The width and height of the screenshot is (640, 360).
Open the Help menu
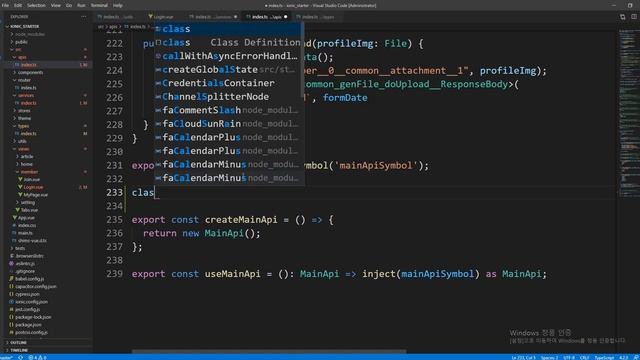click(118, 5)
